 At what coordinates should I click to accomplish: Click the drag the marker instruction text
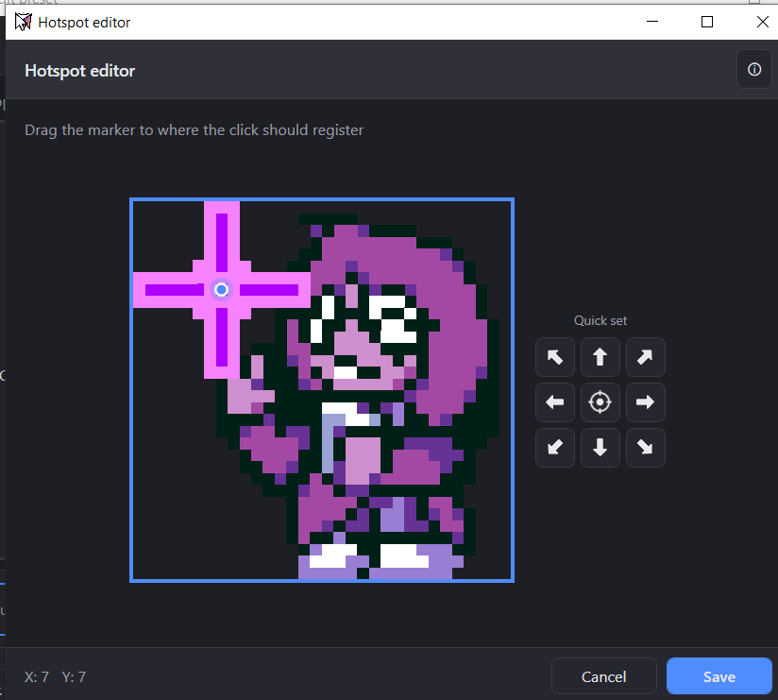click(194, 130)
